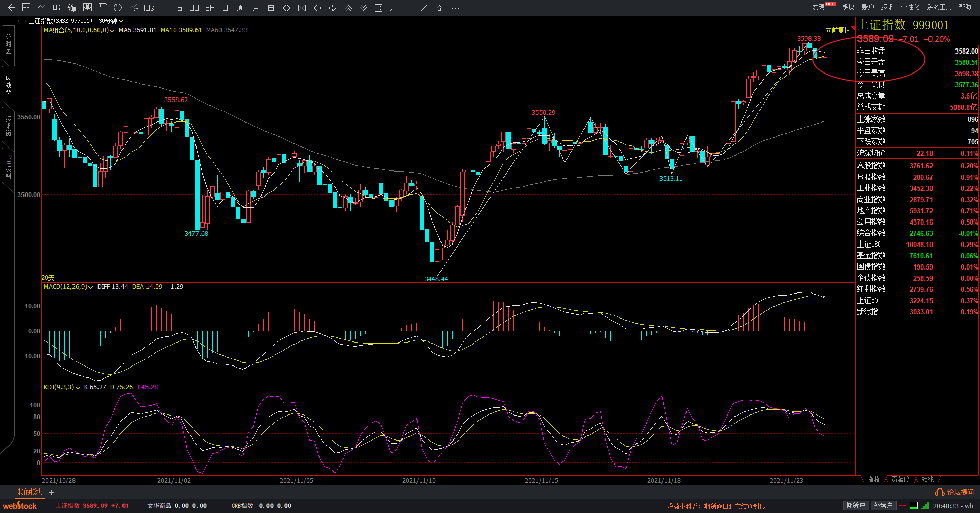Open the 30分钟 period dropdown

[111, 21]
